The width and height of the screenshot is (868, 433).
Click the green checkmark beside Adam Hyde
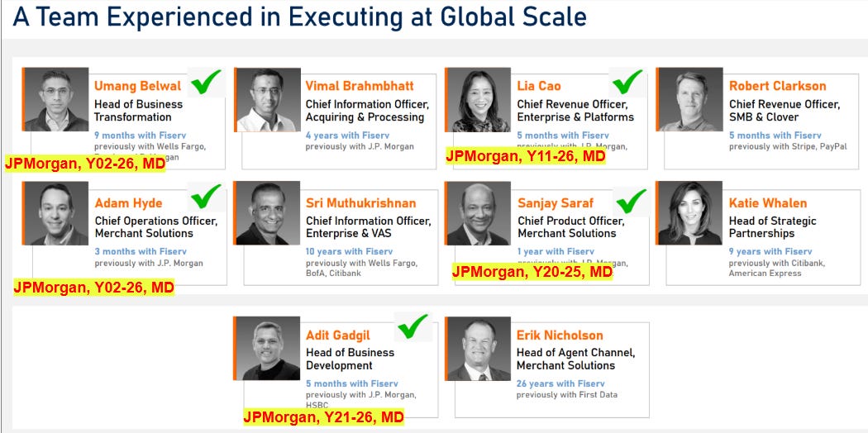[206, 197]
